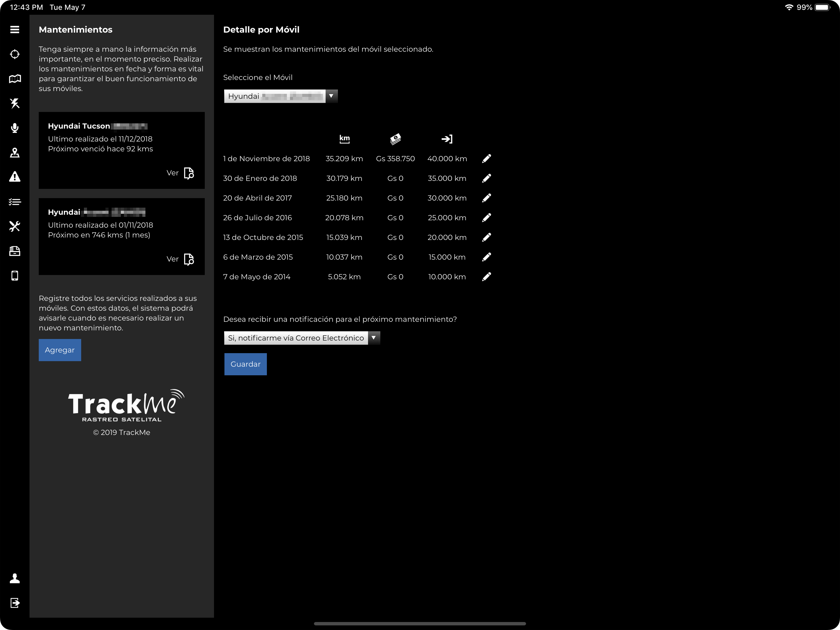
Task: Click the next-maintenance arrow column icon
Action: tap(447, 139)
